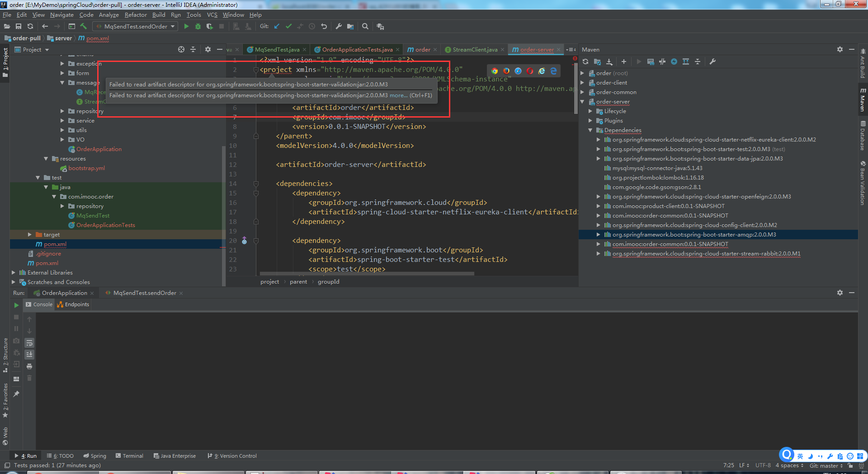Select bootstrap.yml in resources folder
Image resolution: width=868 pixels, height=474 pixels.
tap(86, 168)
